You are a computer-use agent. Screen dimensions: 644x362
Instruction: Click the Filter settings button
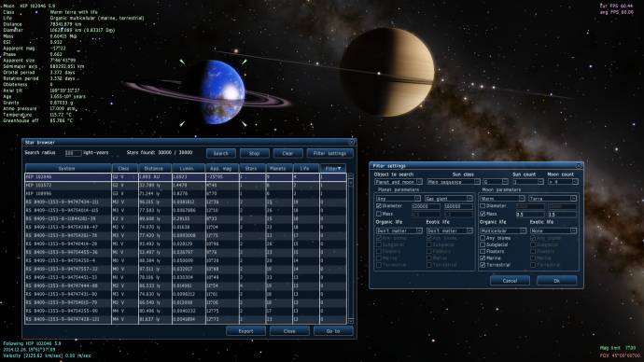[329, 153]
